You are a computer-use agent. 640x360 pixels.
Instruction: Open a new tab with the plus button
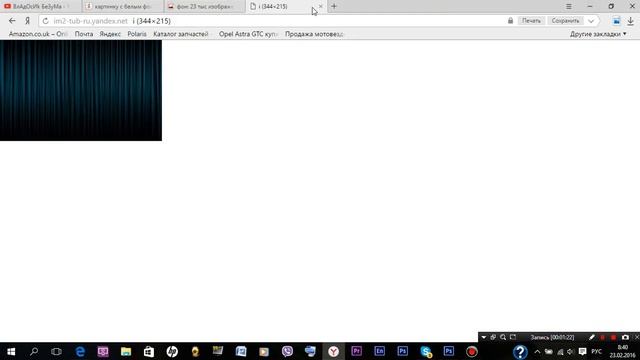click(334, 6)
